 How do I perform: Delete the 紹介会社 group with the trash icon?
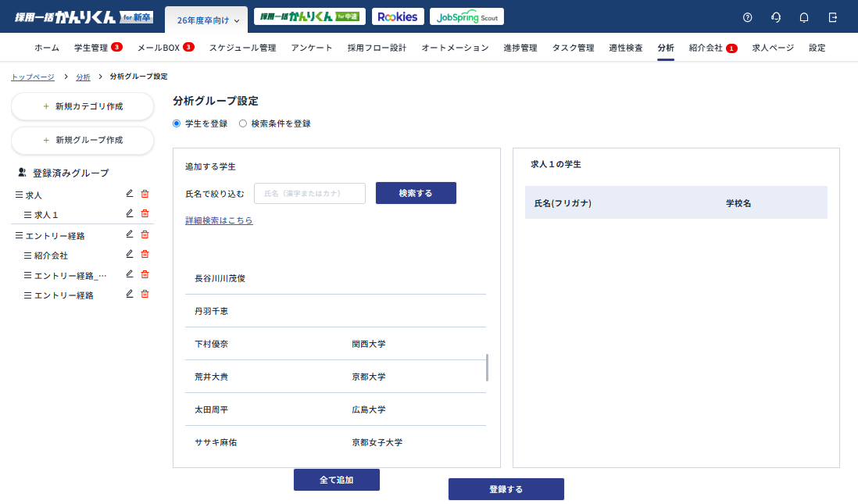[x=145, y=253]
